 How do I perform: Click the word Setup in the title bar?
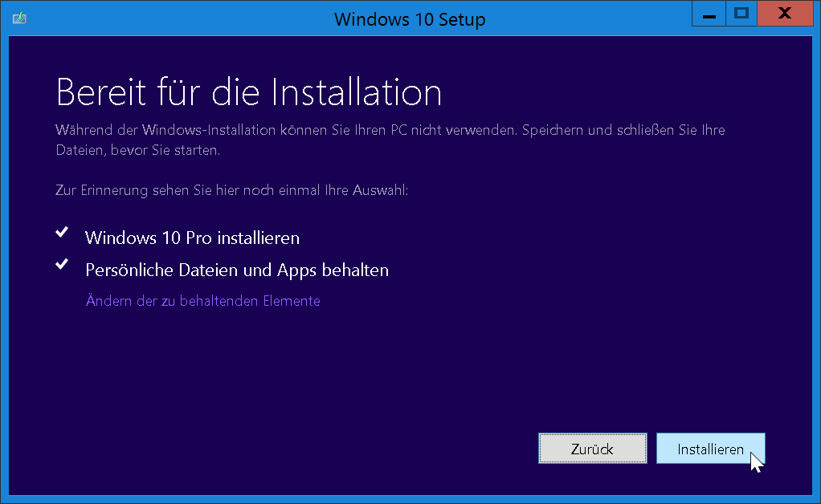[462, 20]
